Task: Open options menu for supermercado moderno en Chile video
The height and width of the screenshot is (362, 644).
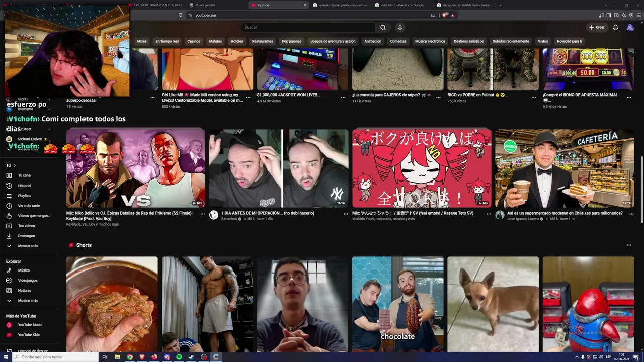Action: pyautogui.click(x=631, y=214)
